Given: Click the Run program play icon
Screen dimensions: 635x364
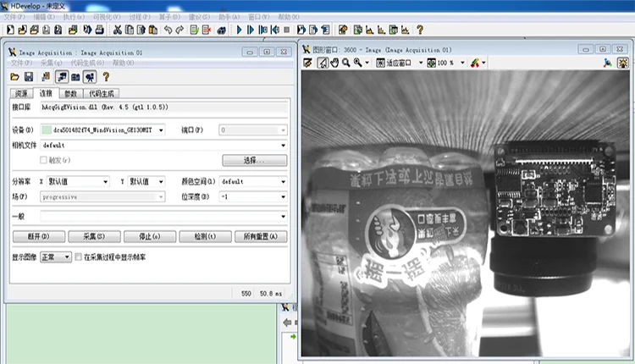Looking at the screenshot, I should pos(239,30).
